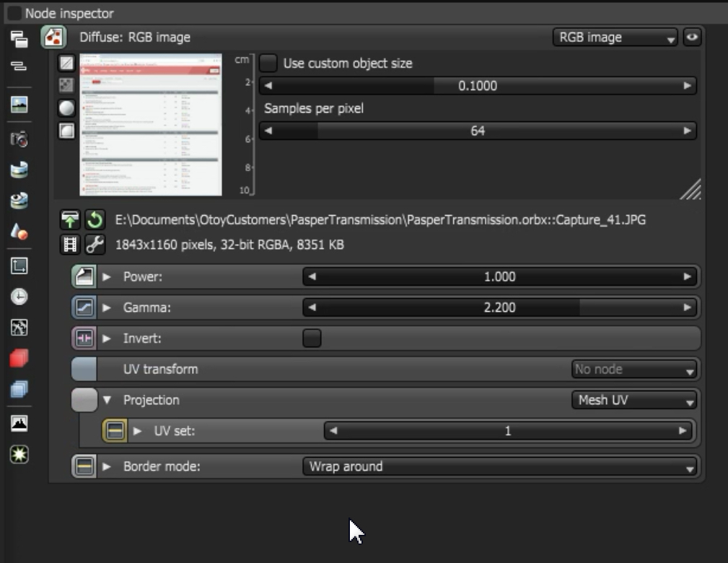This screenshot has width=728, height=563.
Task: Decrease the Gamma value
Action: click(x=312, y=307)
